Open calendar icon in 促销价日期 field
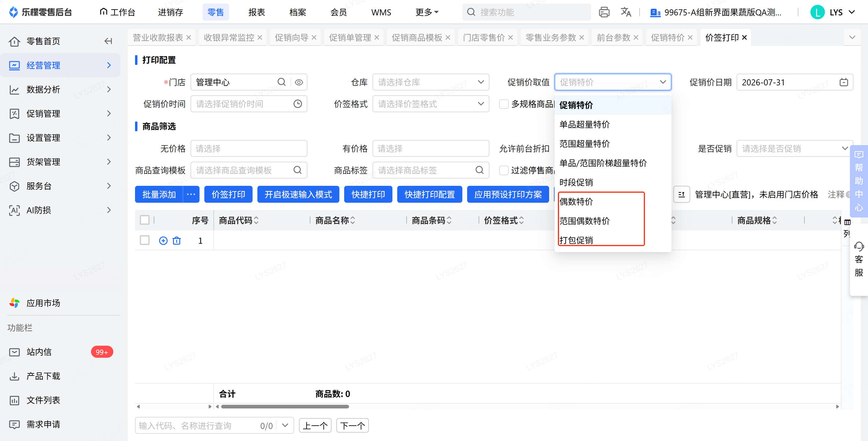This screenshot has height=441, width=868. pyautogui.click(x=843, y=82)
